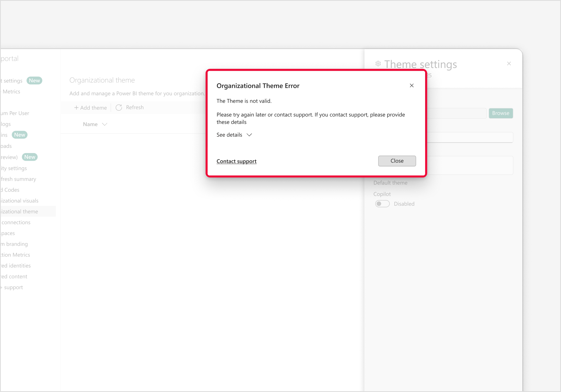Click the file path input beside Browse
The height and width of the screenshot is (392, 561).
pyautogui.click(x=456, y=113)
